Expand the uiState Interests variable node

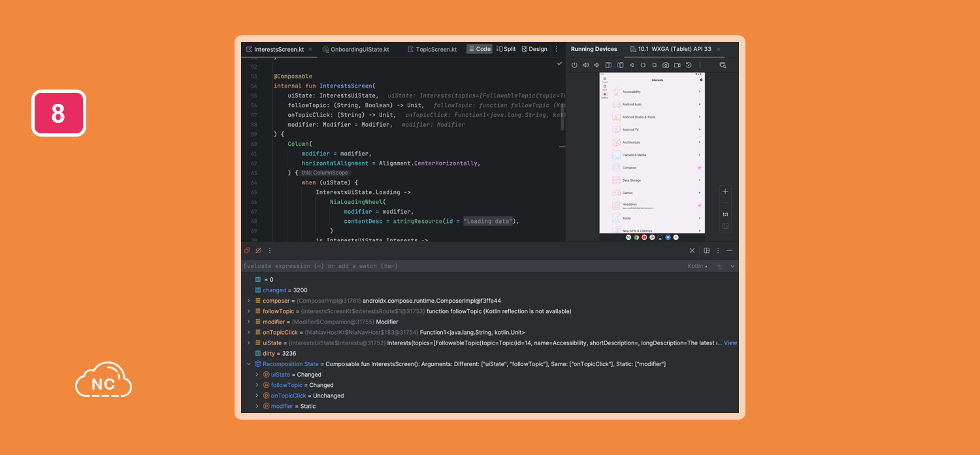click(248, 343)
